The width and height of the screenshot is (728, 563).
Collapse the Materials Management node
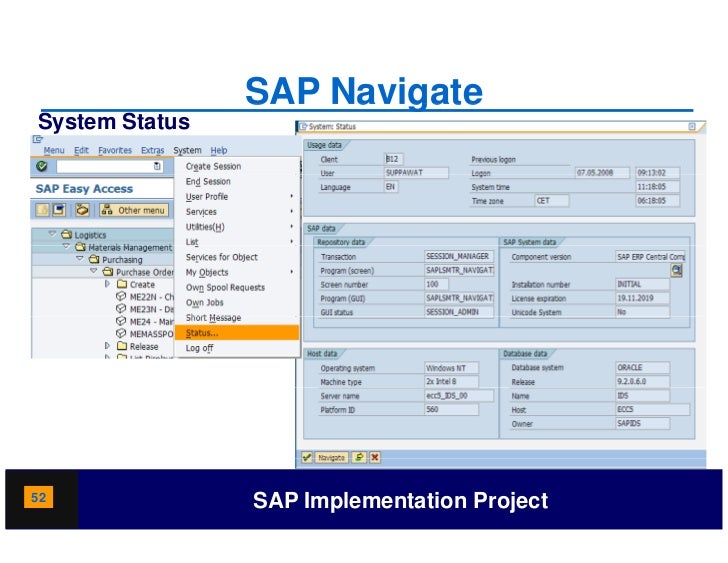(66, 246)
